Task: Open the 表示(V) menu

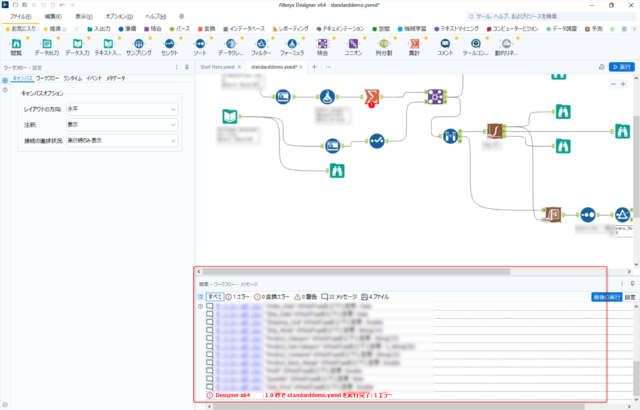Action: pyautogui.click(x=84, y=17)
